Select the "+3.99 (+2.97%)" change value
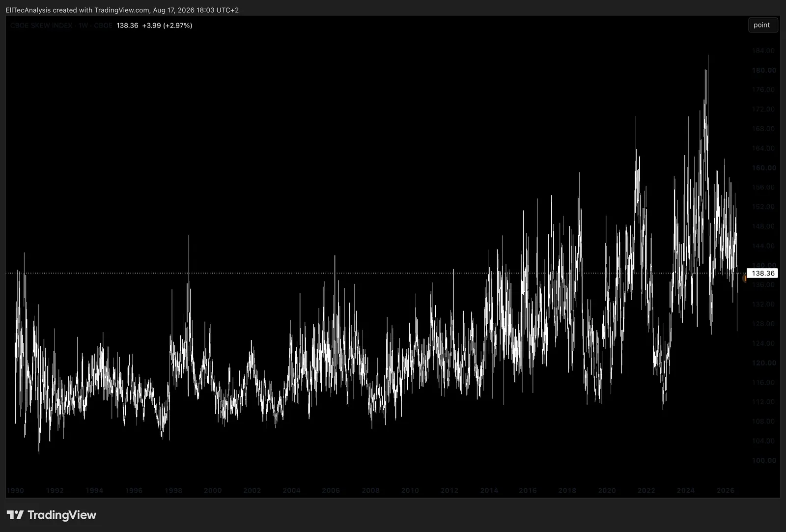Screen dimensions: 786x532 (167, 26)
